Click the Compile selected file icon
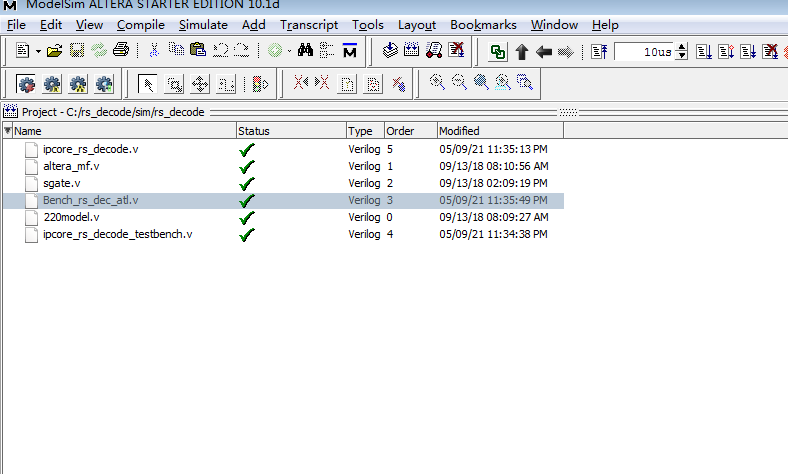Viewport: 788px width, 474px height. (x=390, y=50)
